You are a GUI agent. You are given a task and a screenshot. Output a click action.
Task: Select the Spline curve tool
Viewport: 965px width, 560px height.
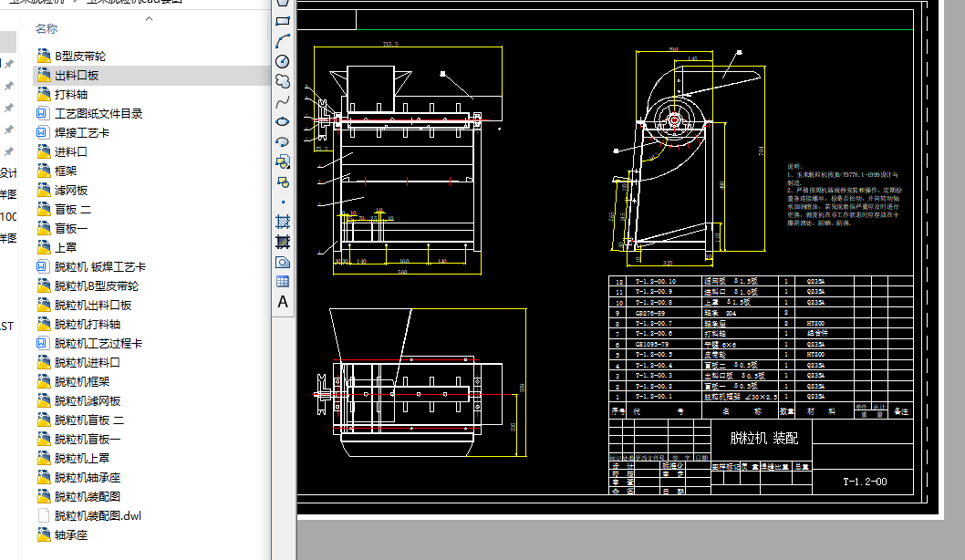click(x=283, y=101)
